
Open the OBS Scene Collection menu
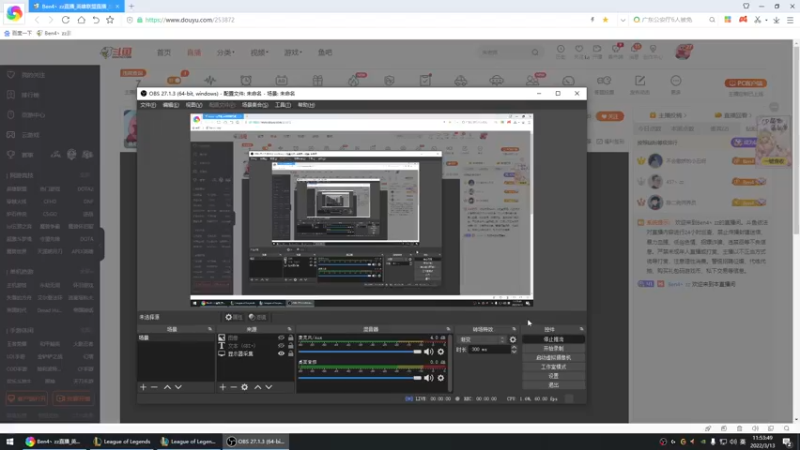pyautogui.click(x=255, y=105)
